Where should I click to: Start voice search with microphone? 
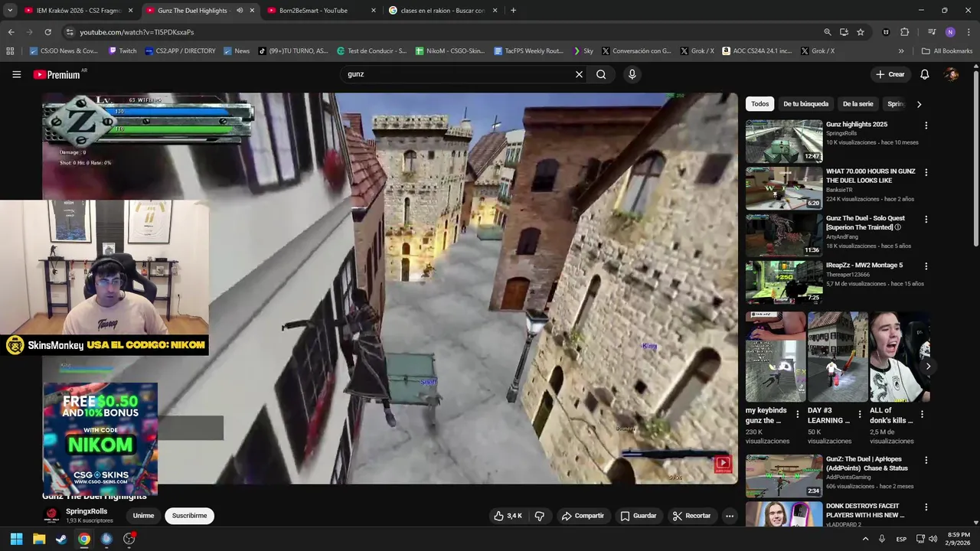tap(632, 74)
